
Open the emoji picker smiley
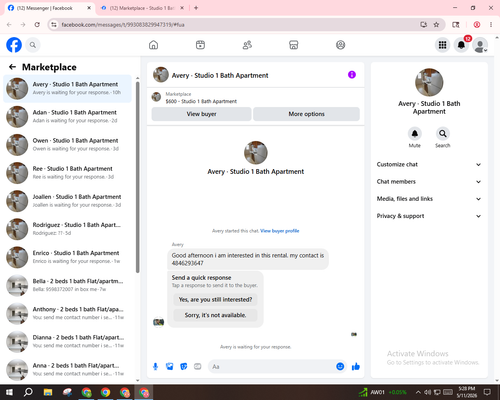tap(340, 367)
